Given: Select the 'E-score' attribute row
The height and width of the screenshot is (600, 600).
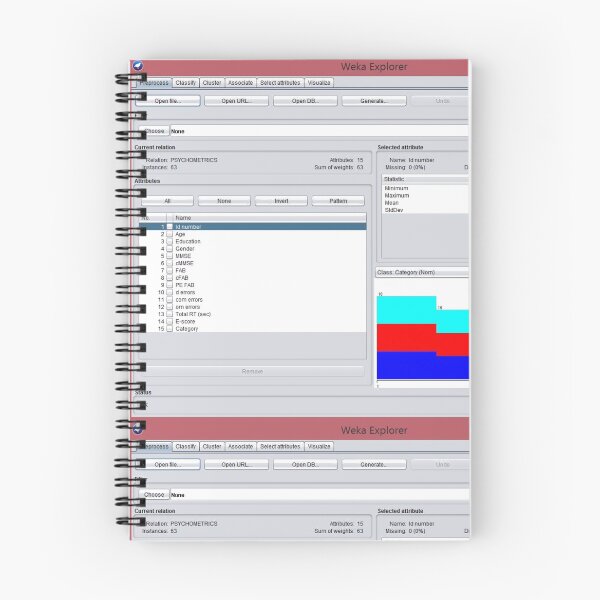Looking at the screenshot, I should click(x=253, y=321).
